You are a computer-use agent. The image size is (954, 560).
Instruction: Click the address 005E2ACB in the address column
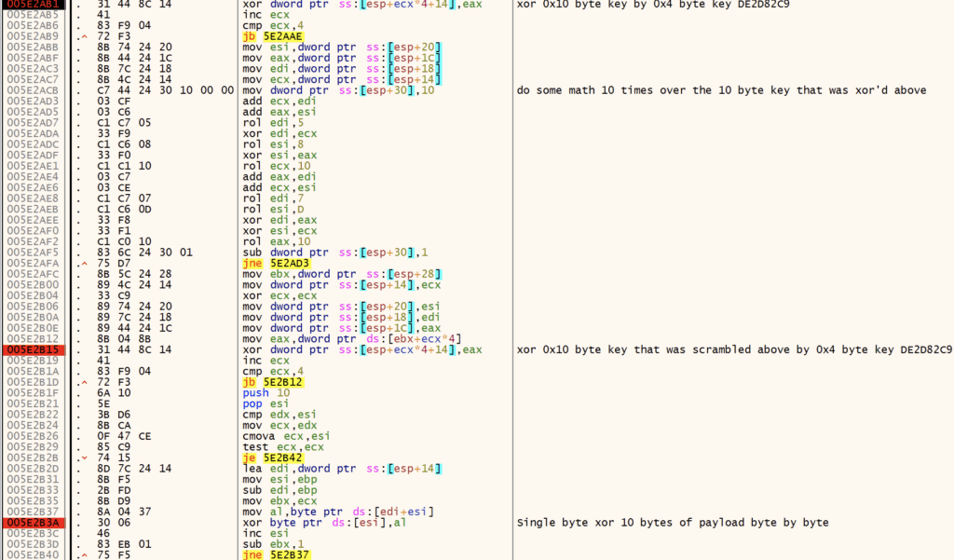tap(31, 90)
